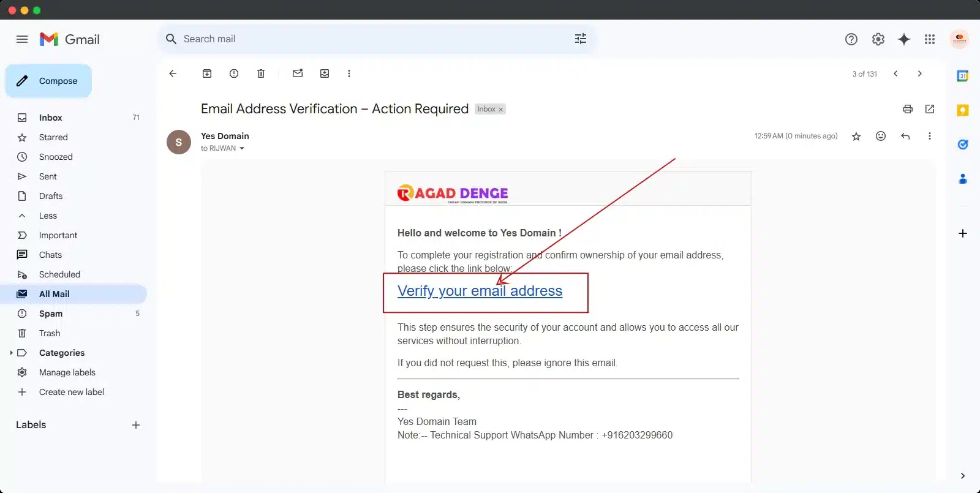Screen dimensions: 980x493
Task: Hide the side panel chevron
Action: coord(963,476)
